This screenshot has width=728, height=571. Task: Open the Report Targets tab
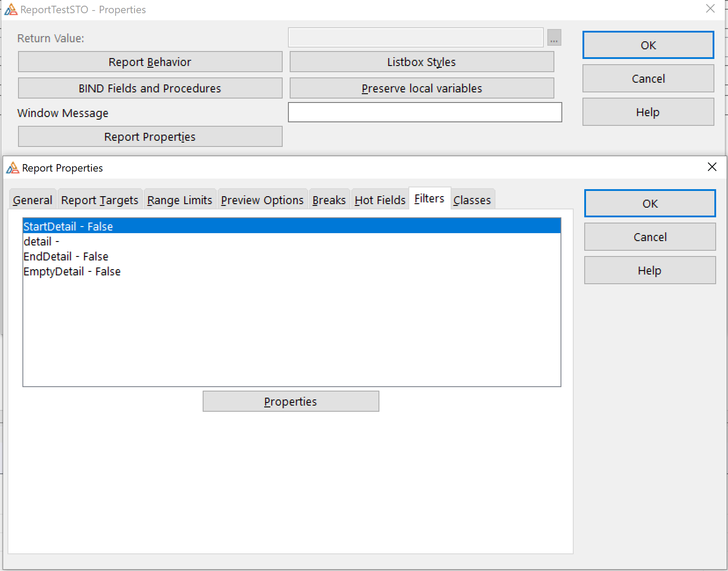tap(100, 200)
